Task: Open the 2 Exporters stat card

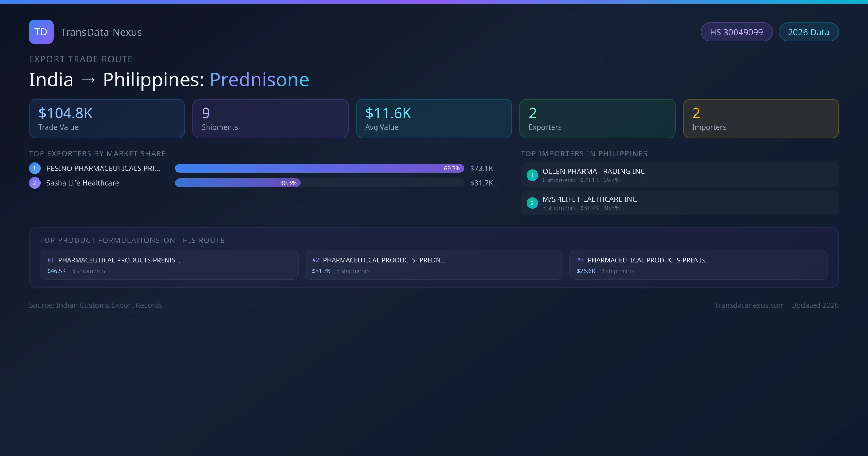Action: [597, 119]
